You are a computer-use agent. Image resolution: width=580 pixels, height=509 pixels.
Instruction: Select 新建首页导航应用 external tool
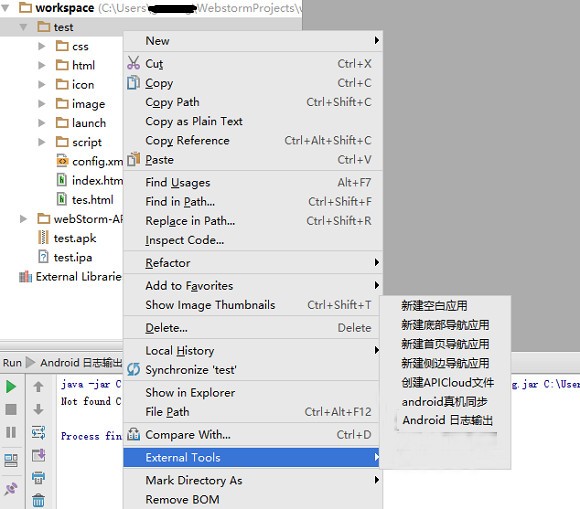pyautogui.click(x=446, y=344)
